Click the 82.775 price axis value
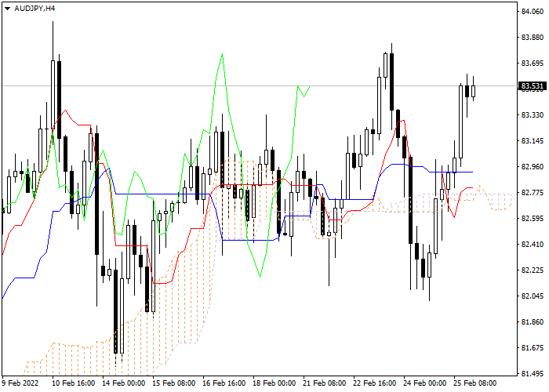Viewport: 549px width, 392px height. [x=533, y=193]
